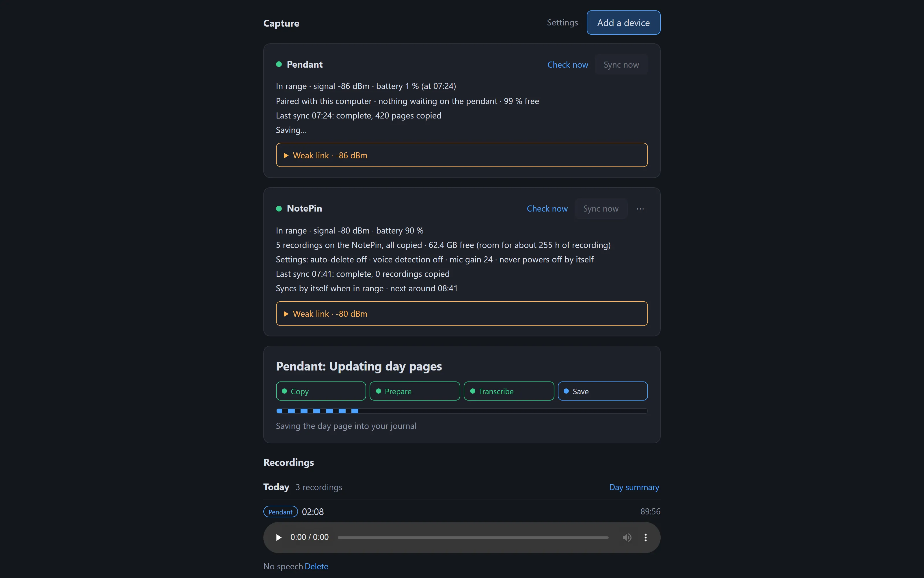Click the 'Pendant: Updating day pages' heading
Viewport: 924px width, 578px height.
tap(359, 366)
